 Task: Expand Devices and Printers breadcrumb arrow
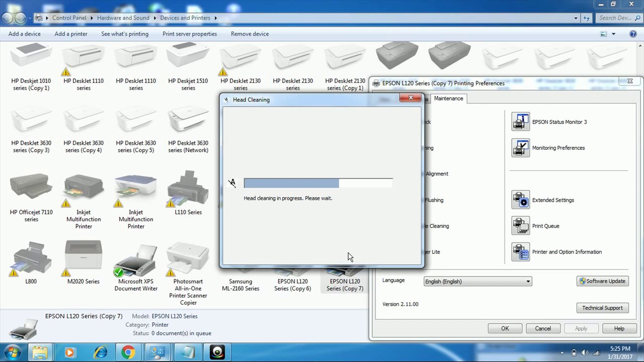click(215, 18)
